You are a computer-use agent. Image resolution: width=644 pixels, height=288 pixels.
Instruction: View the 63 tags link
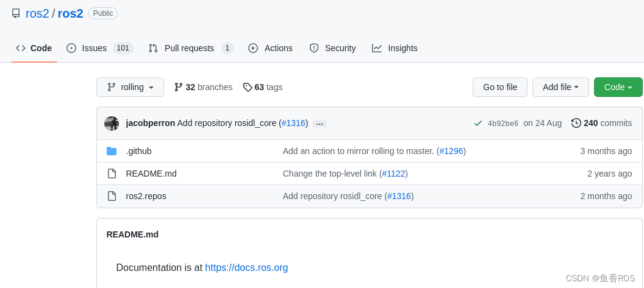(x=263, y=88)
